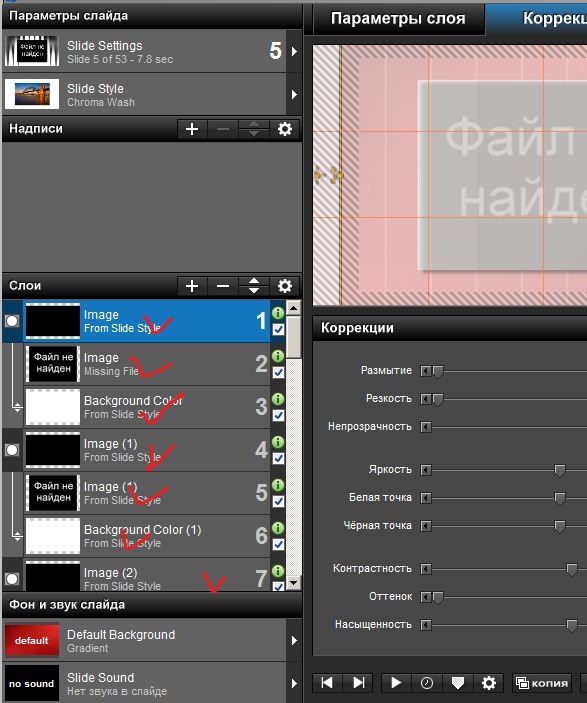Add a new caption in Надписи

pos(192,129)
